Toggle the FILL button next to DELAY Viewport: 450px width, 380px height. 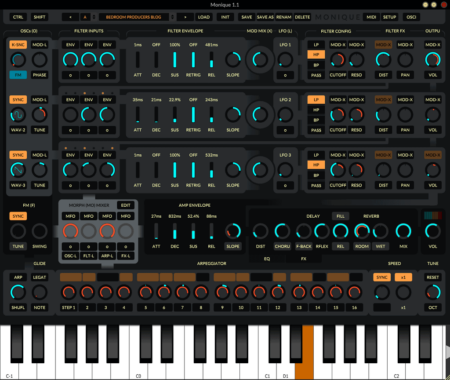coord(340,216)
